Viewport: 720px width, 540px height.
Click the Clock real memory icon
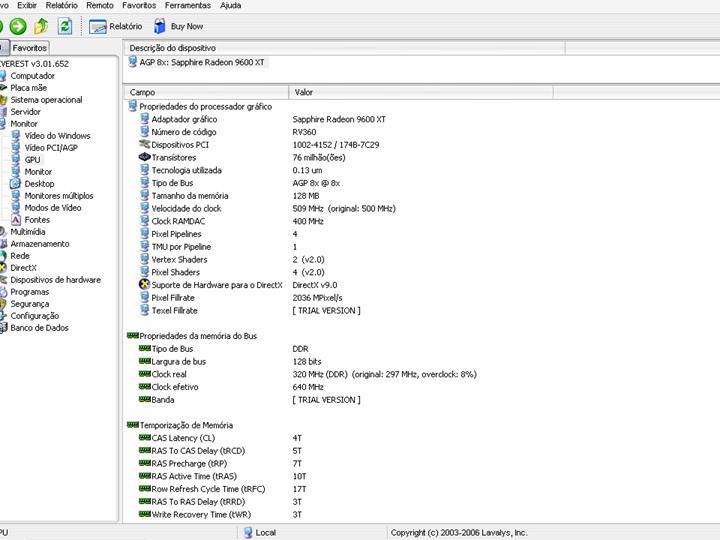145,374
